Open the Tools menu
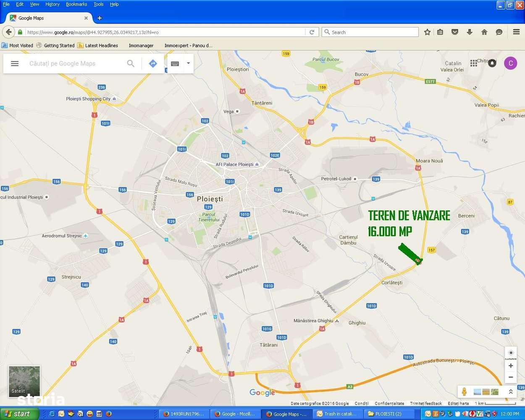The image size is (525, 420). 99,4
